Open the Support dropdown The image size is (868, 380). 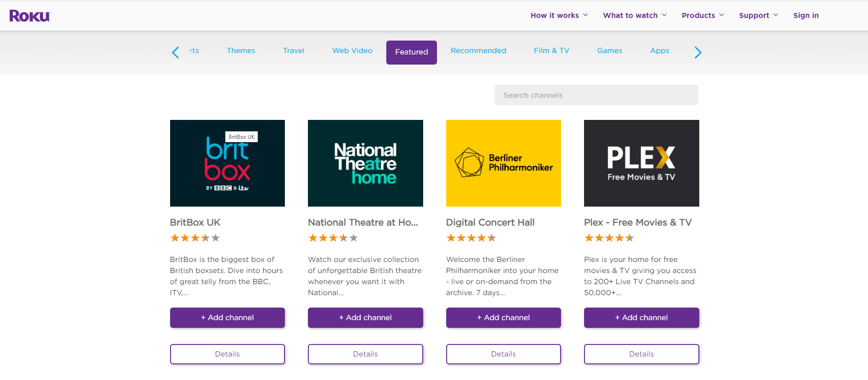pyautogui.click(x=759, y=15)
